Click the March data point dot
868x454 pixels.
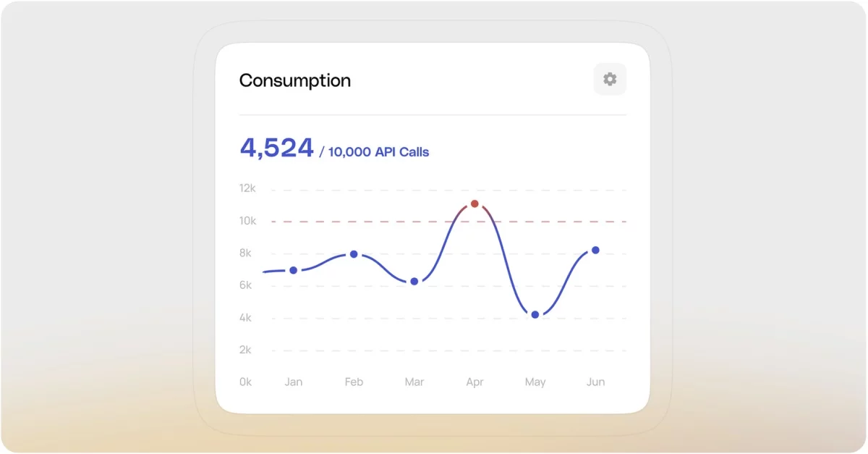click(414, 281)
